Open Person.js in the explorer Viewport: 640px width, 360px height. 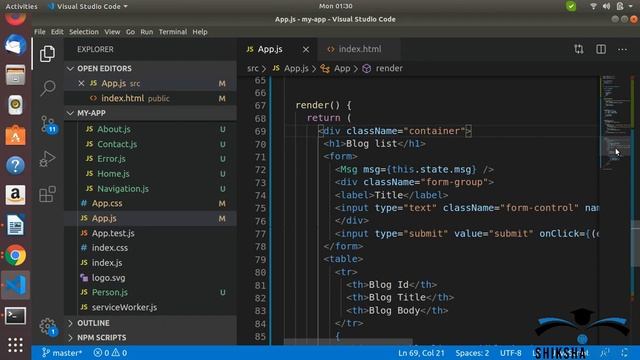tap(150, 292)
